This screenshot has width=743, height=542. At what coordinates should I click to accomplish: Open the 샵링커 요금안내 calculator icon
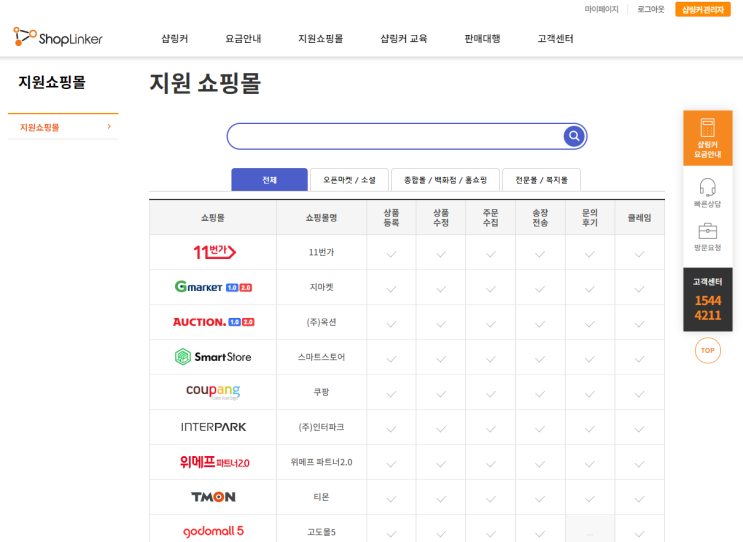(x=707, y=128)
